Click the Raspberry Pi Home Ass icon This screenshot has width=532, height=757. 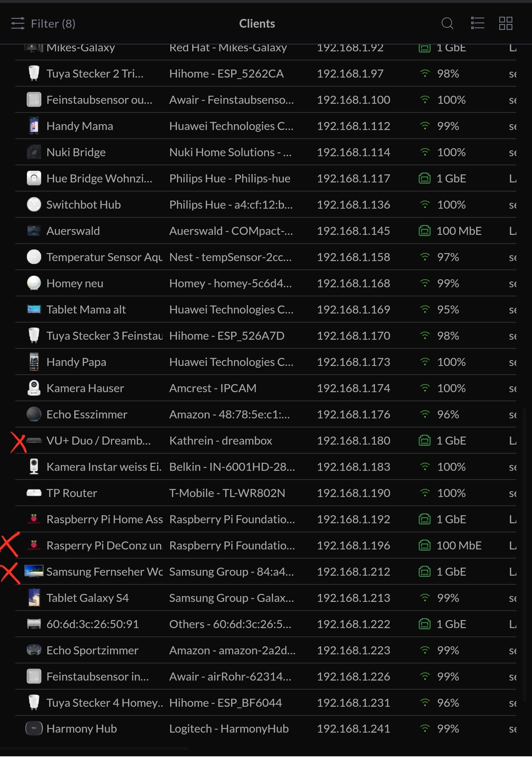[x=34, y=519]
